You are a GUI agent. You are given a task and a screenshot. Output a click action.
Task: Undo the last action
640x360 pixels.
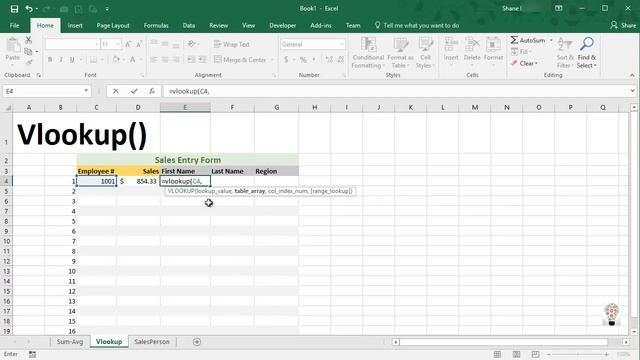28,9
